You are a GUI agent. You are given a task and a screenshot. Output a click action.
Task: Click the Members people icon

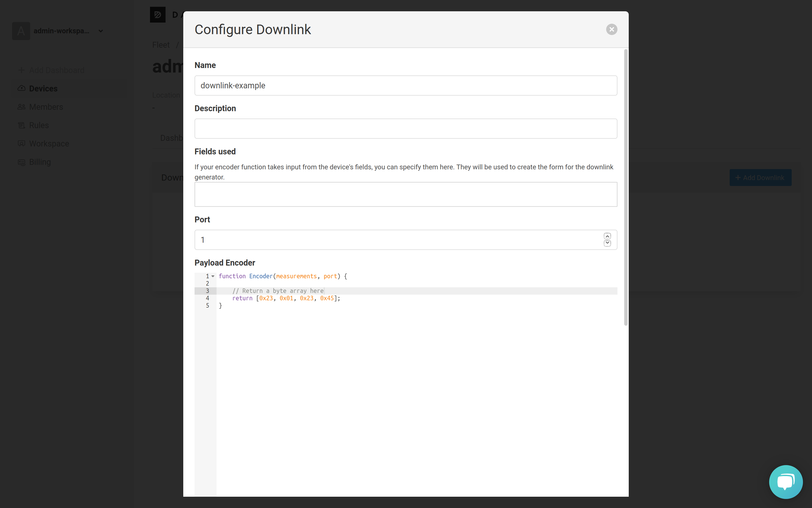21,107
